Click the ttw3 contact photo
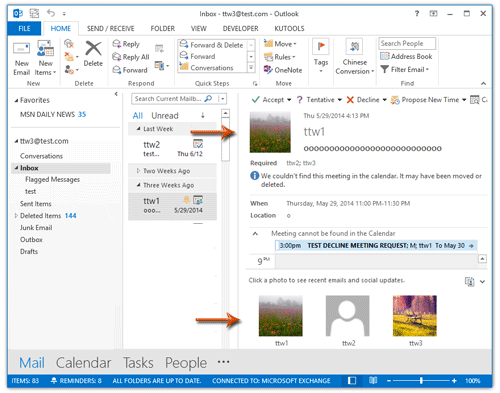Image resolution: width=500 pixels, height=393 pixels. [x=415, y=316]
